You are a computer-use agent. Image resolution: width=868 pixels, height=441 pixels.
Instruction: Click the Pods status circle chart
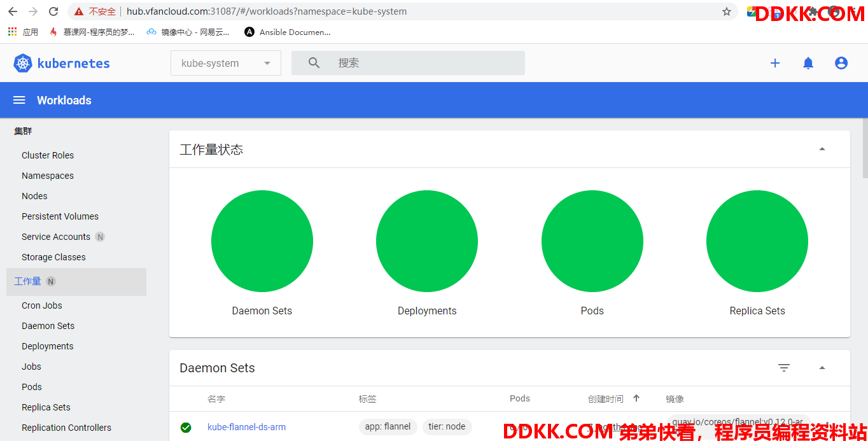(592, 242)
